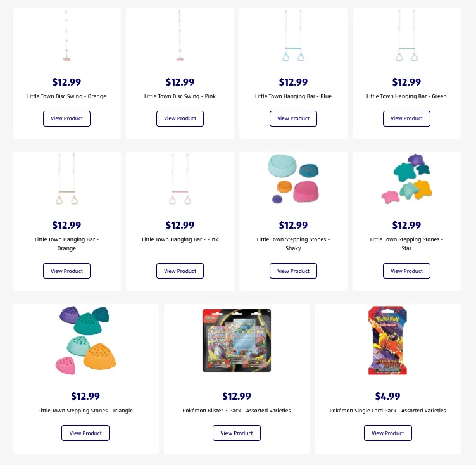Viewport: 476px width, 465px height.
Task: Click View Product for Hanging Bar - Orange
Action: (66, 271)
